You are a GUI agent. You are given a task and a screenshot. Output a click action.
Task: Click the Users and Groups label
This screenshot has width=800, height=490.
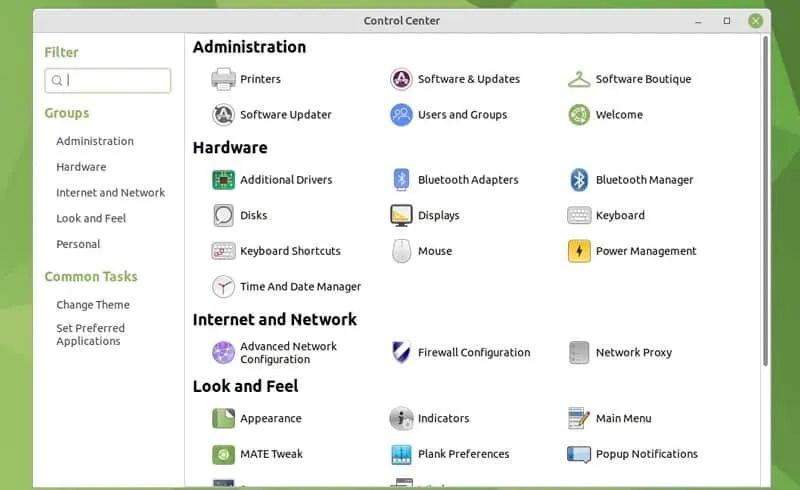pos(462,115)
